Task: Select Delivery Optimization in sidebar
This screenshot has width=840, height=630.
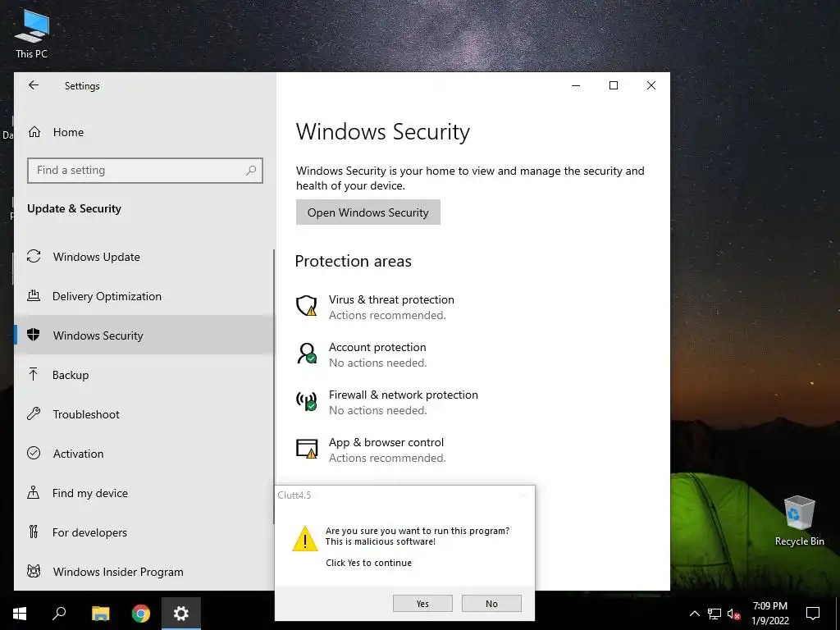Action: pyautogui.click(x=144, y=295)
